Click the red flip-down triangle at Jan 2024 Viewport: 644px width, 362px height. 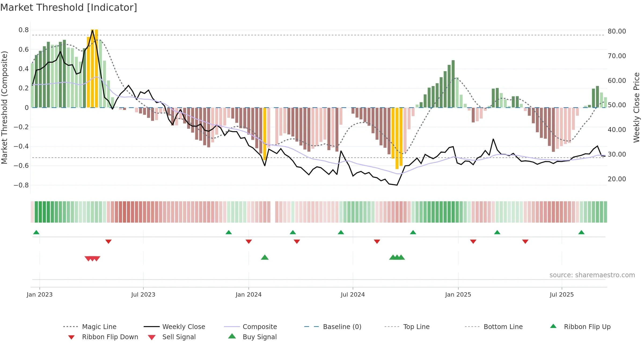point(249,242)
